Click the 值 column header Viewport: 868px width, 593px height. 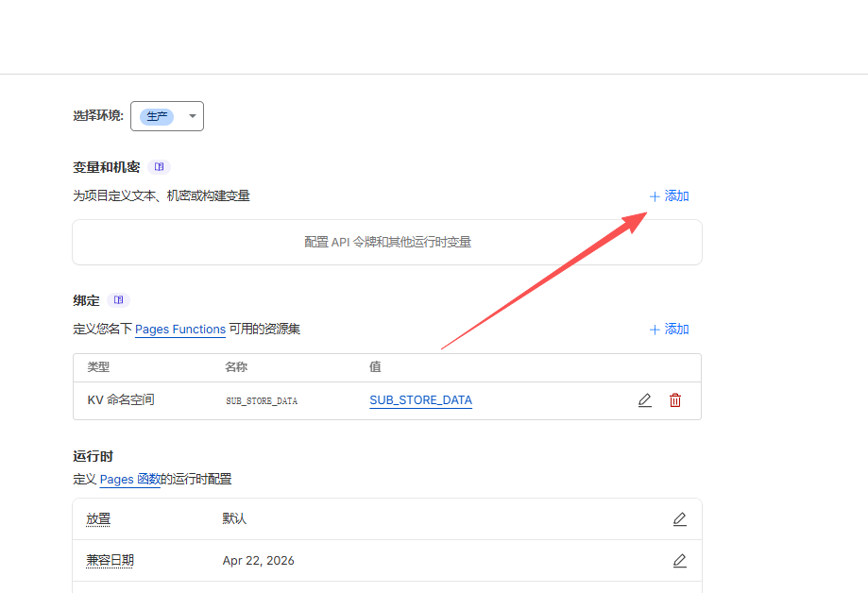[375, 367]
